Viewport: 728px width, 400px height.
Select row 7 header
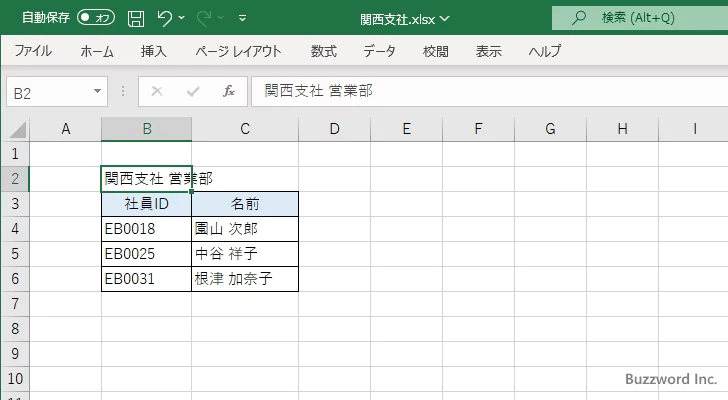[x=15, y=304]
